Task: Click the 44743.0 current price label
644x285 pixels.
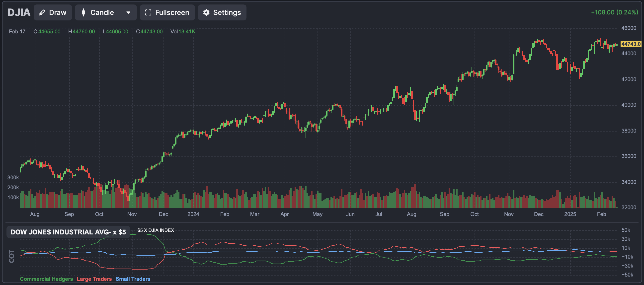Action: 631,44
